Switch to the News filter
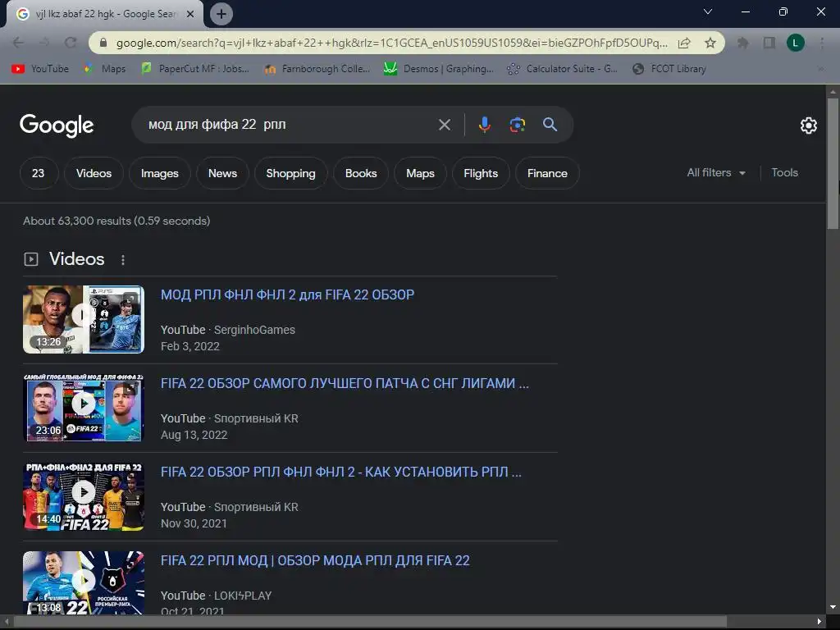This screenshot has width=840, height=630. 222,173
